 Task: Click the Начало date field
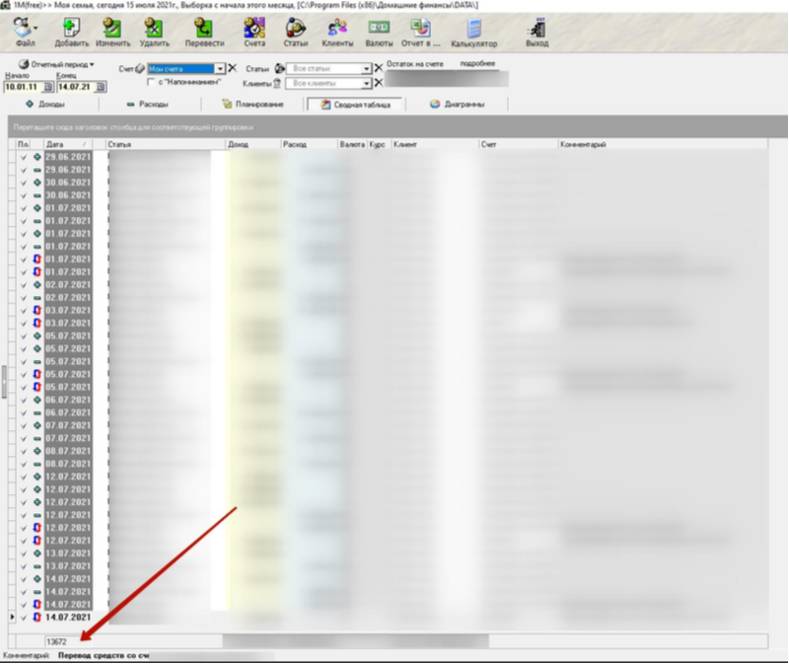pos(22,87)
